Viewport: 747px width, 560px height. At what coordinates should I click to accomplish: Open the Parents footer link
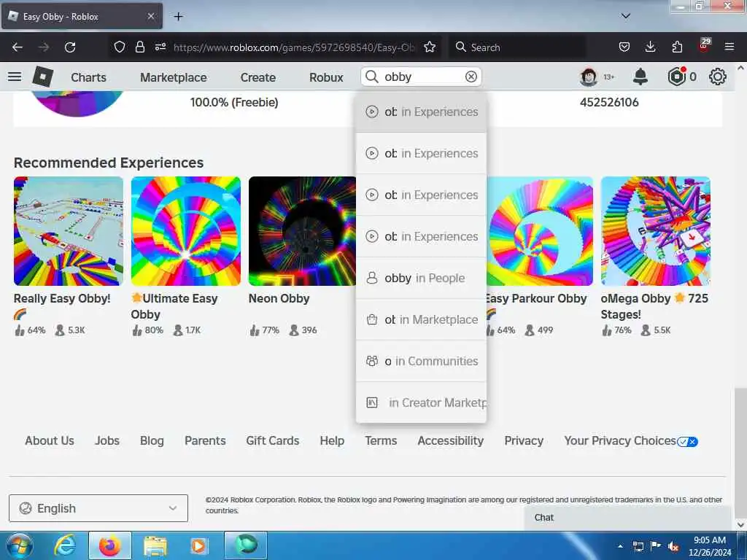[205, 441]
